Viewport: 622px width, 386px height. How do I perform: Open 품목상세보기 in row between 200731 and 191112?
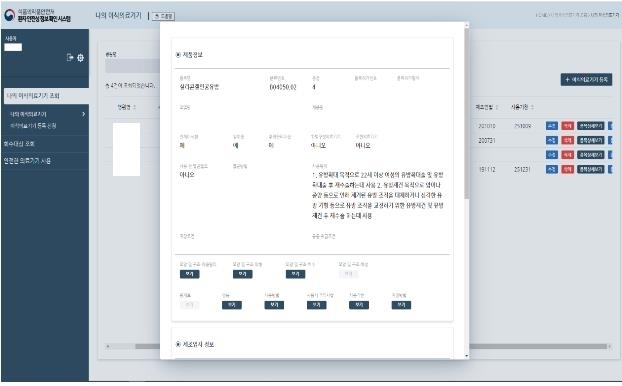590,155
